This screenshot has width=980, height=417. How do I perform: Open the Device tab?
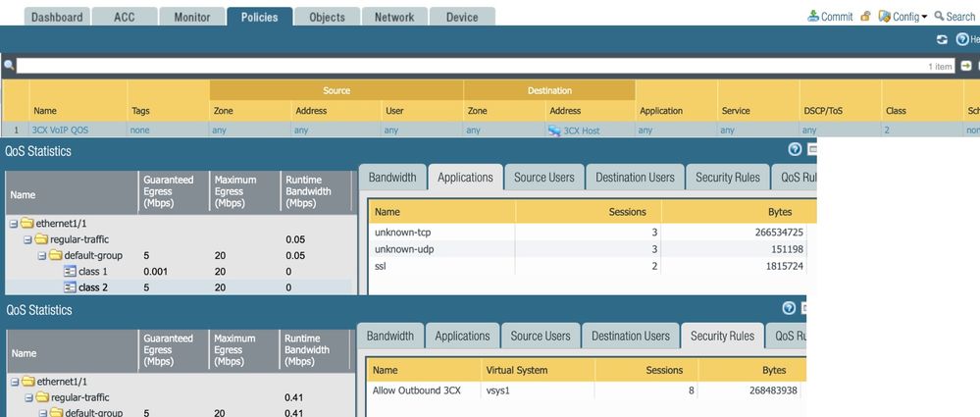[x=462, y=17]
